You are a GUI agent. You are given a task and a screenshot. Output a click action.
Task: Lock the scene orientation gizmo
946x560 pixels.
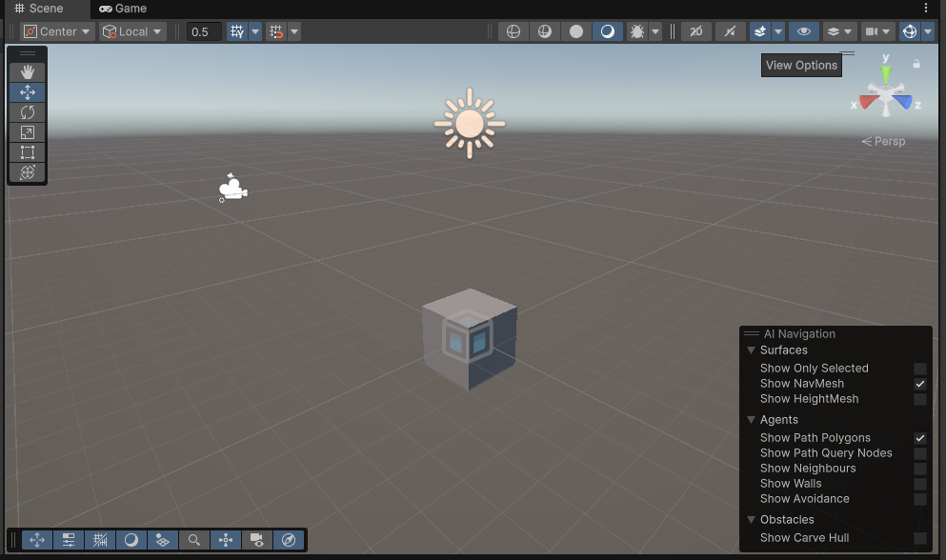(916, 64)
